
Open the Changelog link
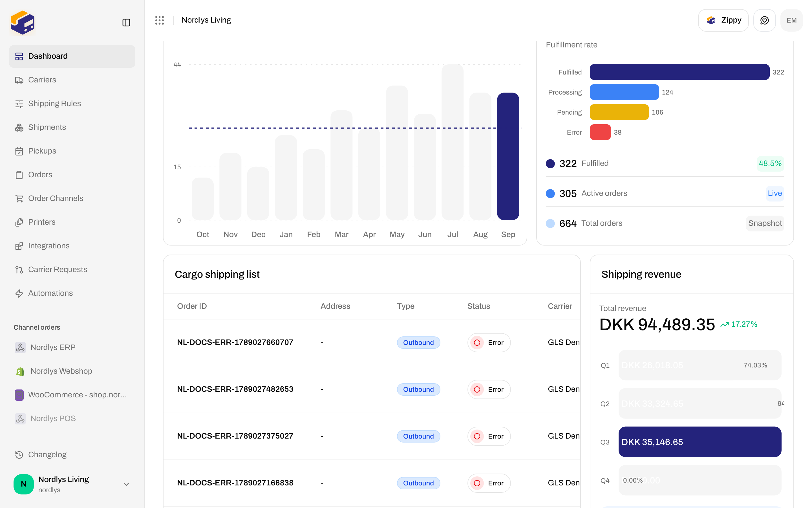pos(72,455)
